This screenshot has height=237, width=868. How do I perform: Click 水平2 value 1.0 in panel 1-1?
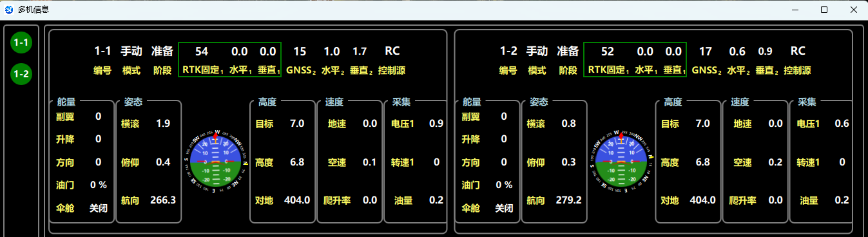pyautogui.click(x=332, y=51)
